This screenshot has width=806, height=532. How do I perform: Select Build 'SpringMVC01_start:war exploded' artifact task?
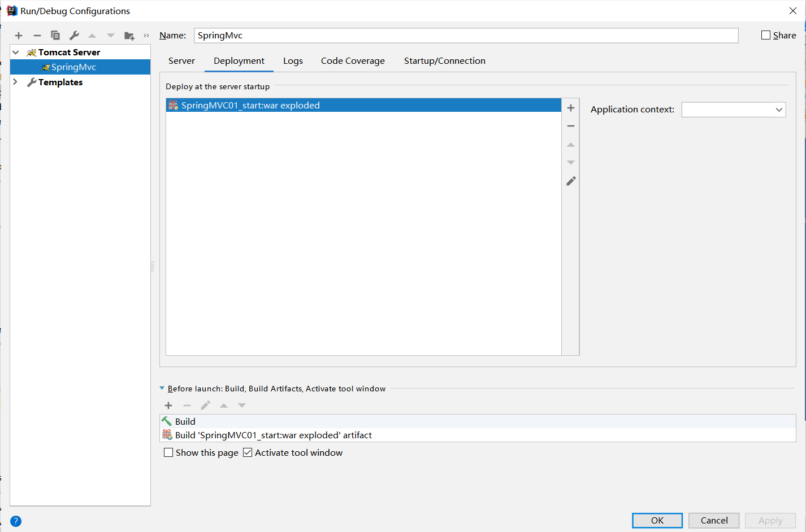(x=478, y=435)
